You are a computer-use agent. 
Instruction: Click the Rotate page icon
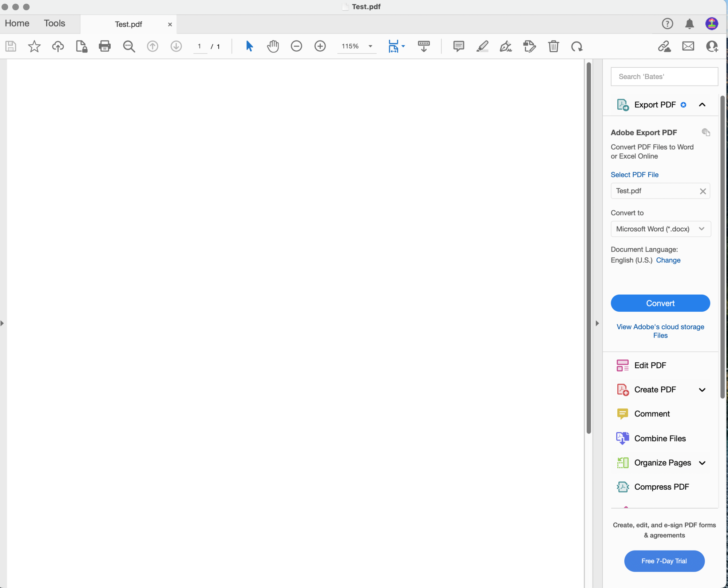tap(577, 46)
